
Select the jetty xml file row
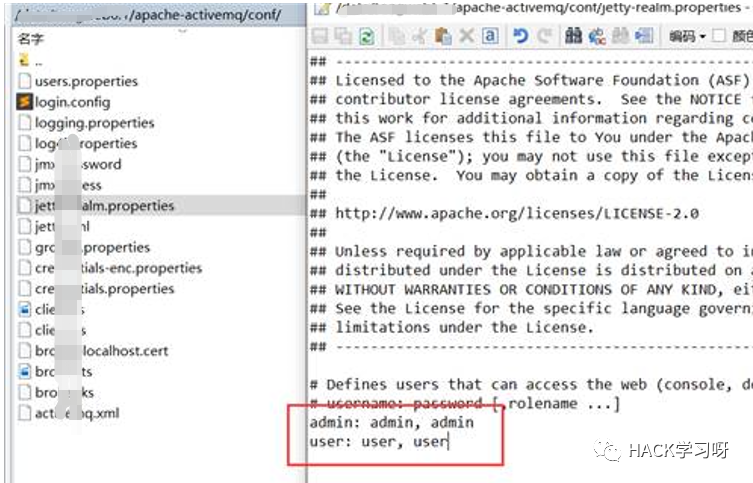pyautogui.click(x=54, y=226)
